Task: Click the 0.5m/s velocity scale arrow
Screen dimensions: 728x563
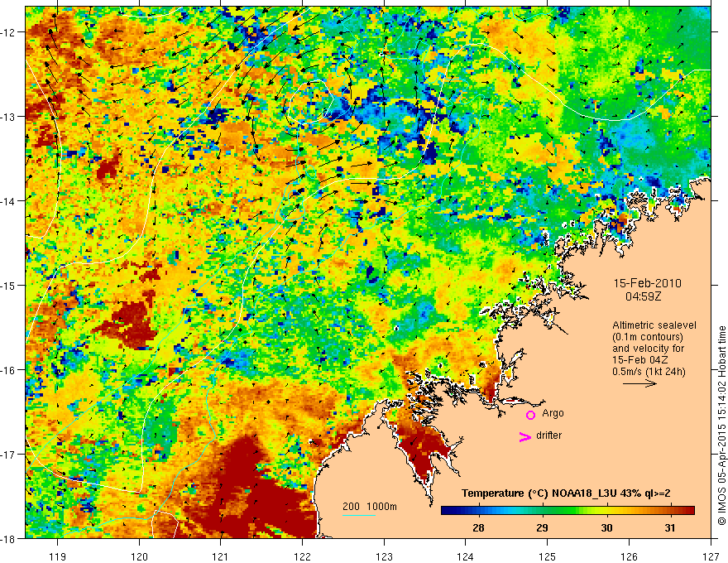Action: tap(639, 383)
